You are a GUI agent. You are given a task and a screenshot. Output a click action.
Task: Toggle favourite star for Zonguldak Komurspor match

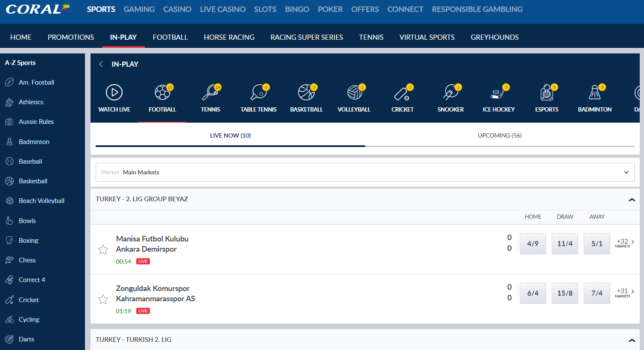103,299
